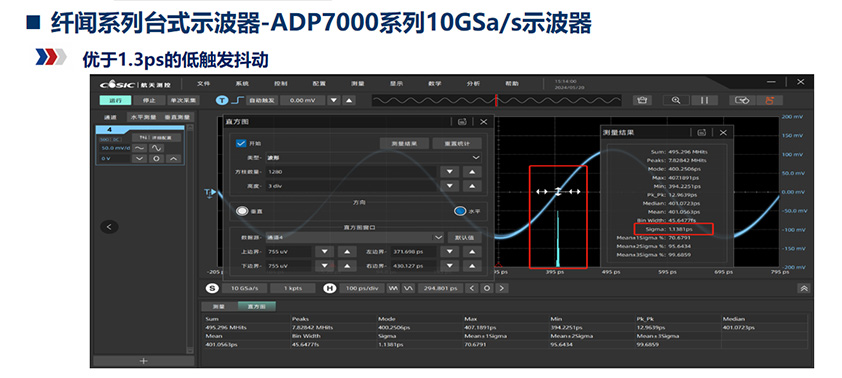Click the expand timebase wave icon
842x378 pixels.
408,288
